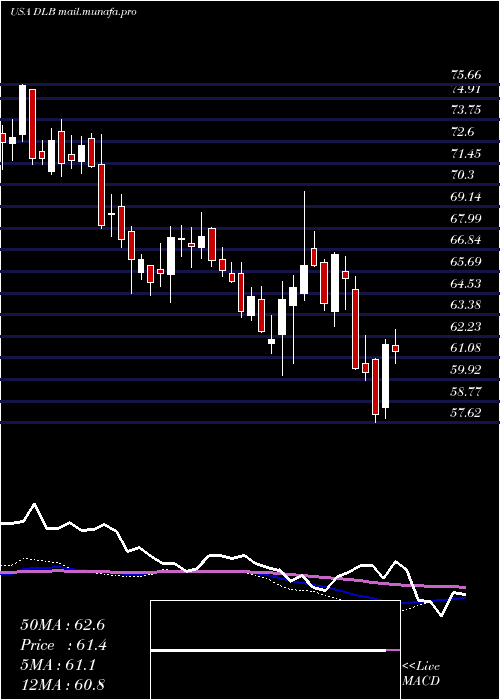Click the 66.84 price axis label
This screenshot has height=700, width=500.
click(466, 240)
